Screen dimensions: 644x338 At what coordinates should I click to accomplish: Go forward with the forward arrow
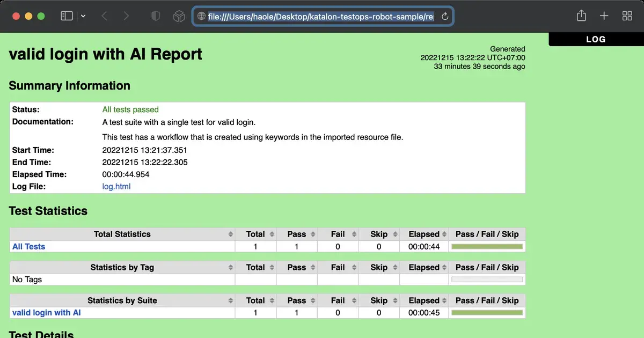click(x=126, y=16)
